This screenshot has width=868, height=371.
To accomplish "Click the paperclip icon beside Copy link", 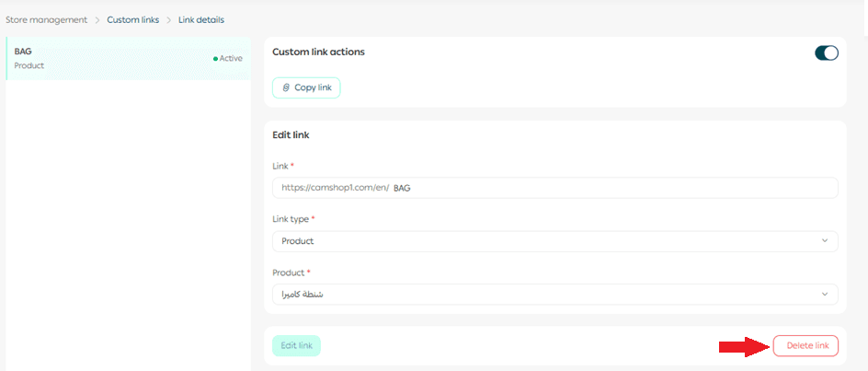I will point(286,87).
